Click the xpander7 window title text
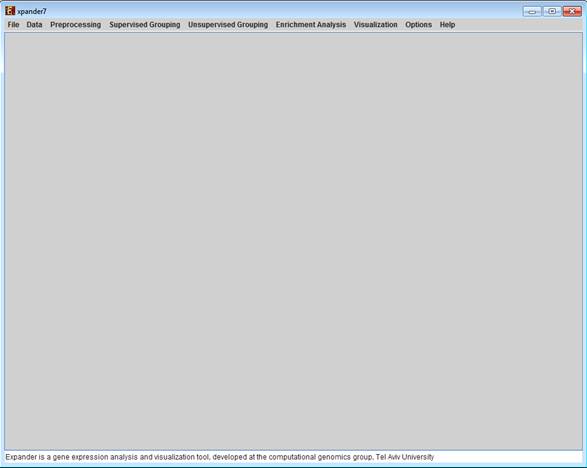The width and height of the screenshot is (587, 468). click(32, 12)
